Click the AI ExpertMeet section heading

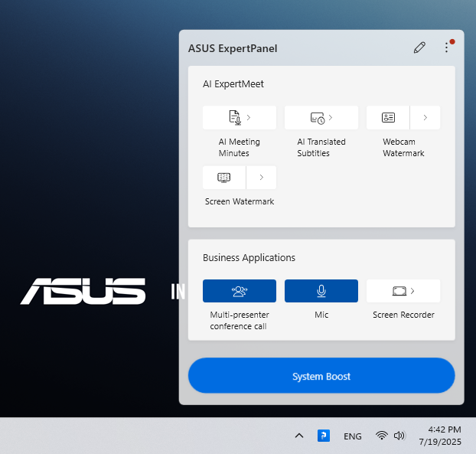click(x=233, y=83)
